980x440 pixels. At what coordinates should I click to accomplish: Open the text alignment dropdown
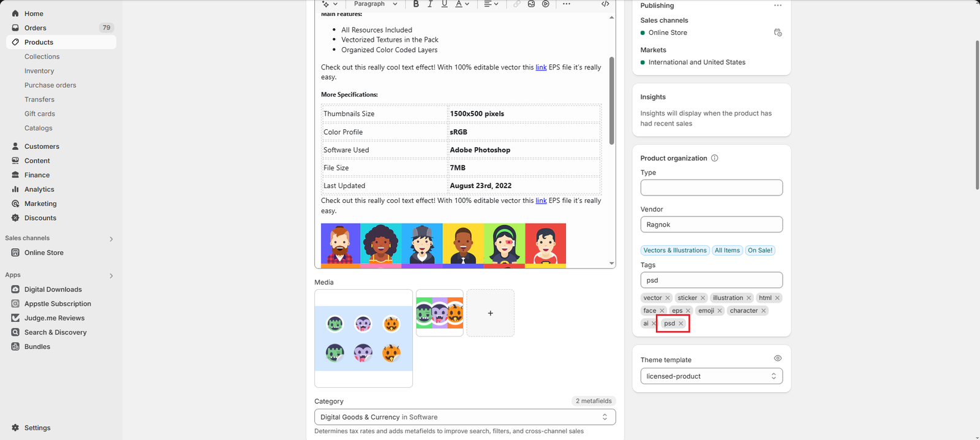491,4
